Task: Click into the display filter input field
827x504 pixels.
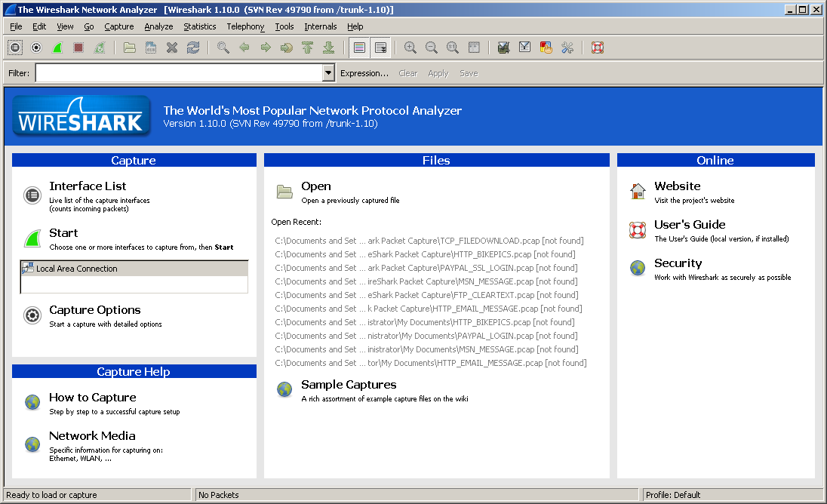Action: coord(179,72)
